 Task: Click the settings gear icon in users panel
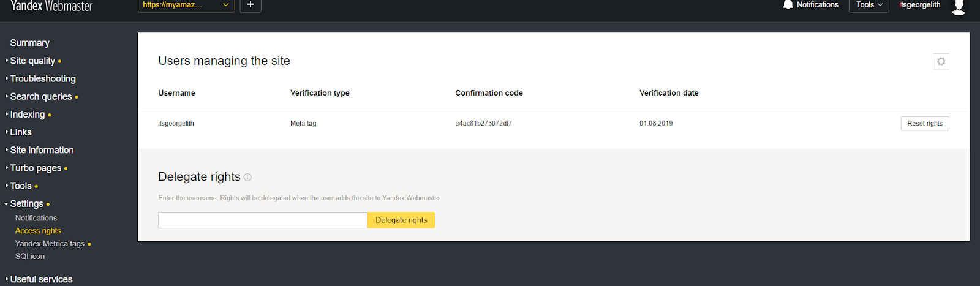[x=941, y=61]
